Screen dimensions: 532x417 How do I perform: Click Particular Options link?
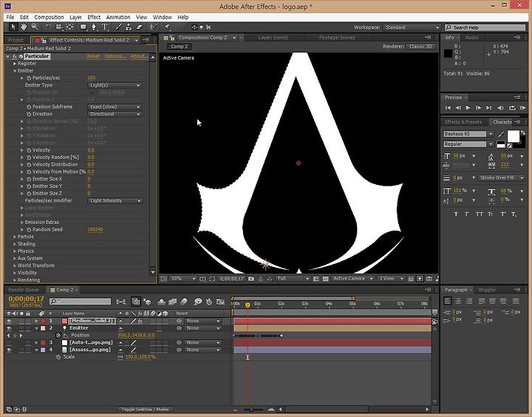(x=115, y=56)
